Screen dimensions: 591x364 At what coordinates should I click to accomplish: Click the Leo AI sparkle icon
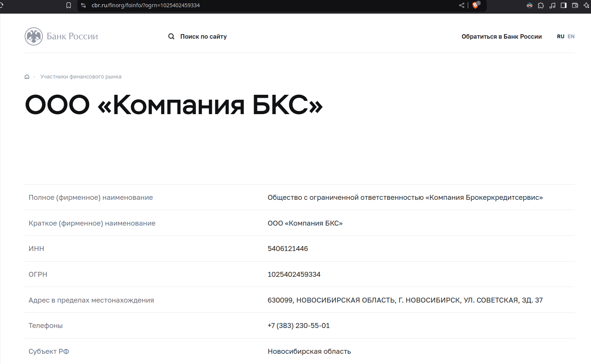(586, 5)
